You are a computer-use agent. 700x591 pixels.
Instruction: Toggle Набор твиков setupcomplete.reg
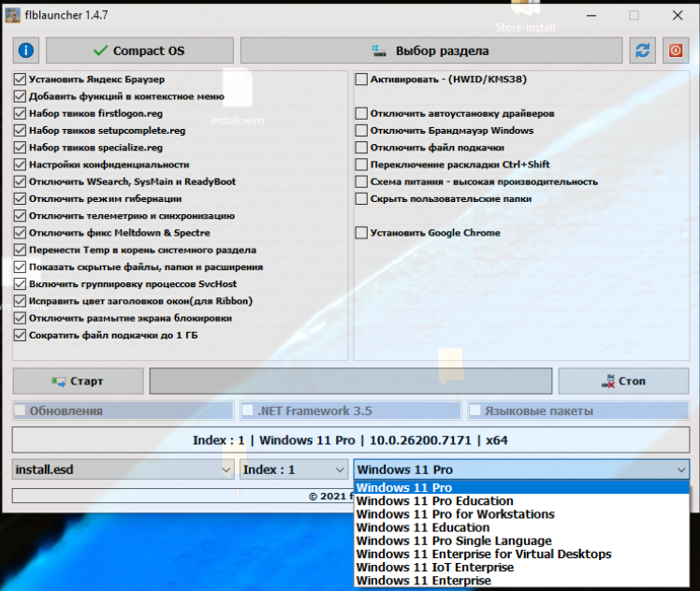click(20, 130)
